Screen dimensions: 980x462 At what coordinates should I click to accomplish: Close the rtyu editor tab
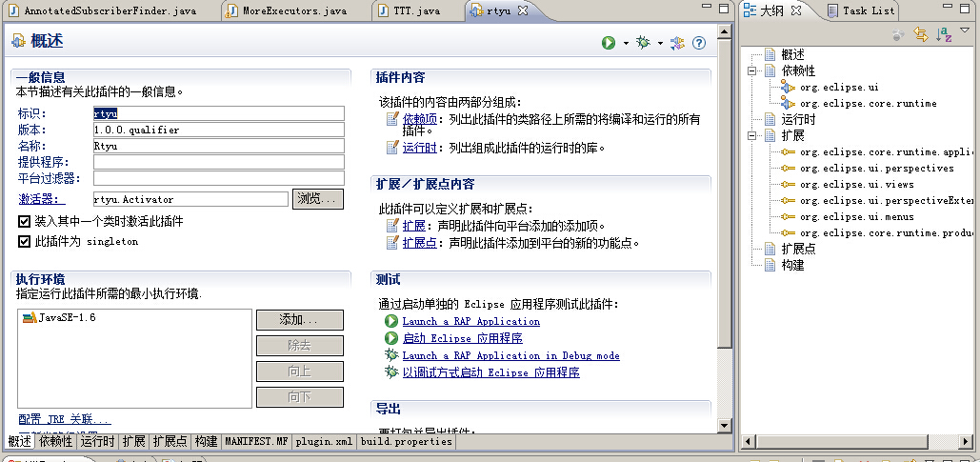point(523,10)
